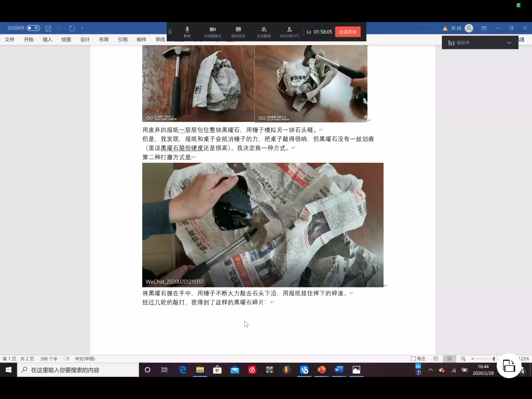The width and height of the screenshot is (532, 399).
Task: Open Photos app from taskbar
Action: [x=356, y=370]
